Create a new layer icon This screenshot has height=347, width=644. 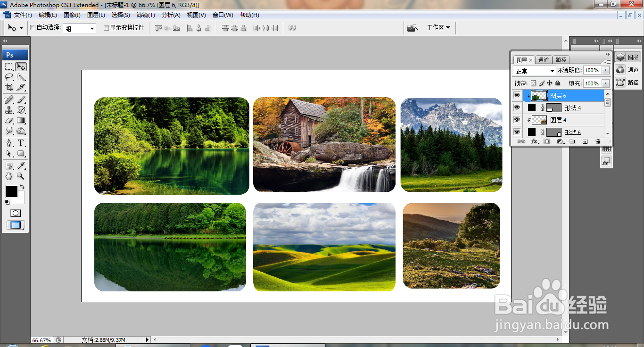[585, 141]
